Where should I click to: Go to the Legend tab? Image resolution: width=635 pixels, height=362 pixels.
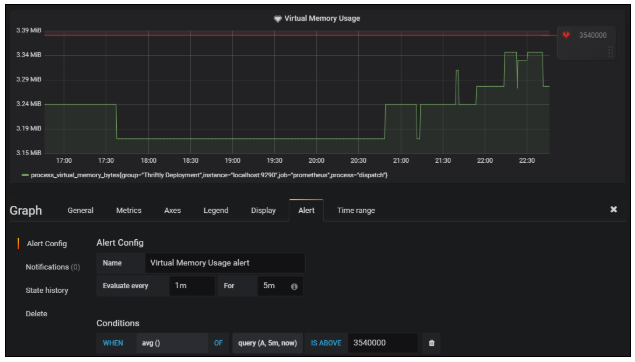tap(216, 211)
